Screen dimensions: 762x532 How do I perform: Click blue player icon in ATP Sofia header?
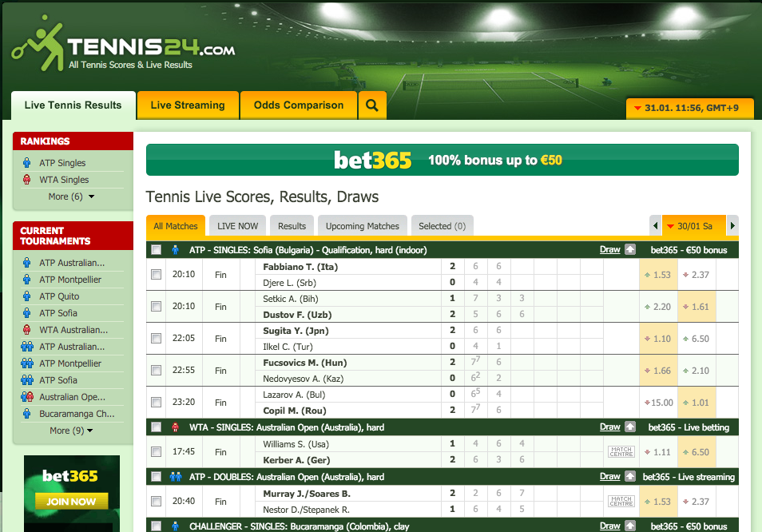pyautogui.click(x=176, y=250)
